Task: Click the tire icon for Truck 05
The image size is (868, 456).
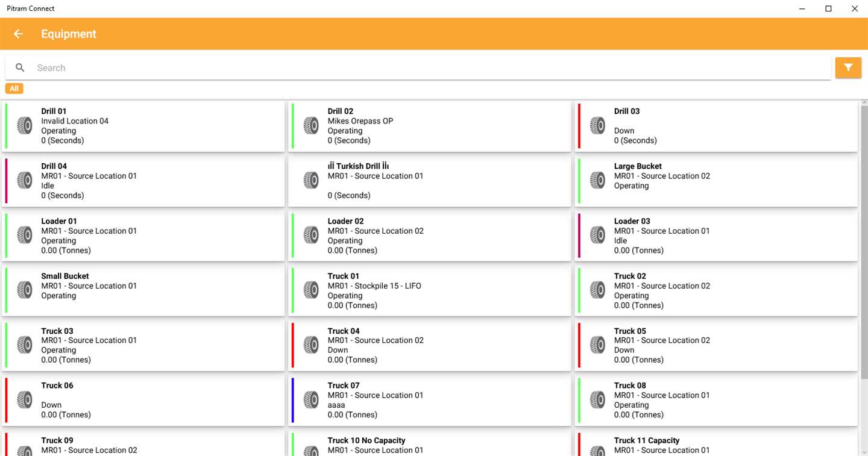Action: point(597,345)
